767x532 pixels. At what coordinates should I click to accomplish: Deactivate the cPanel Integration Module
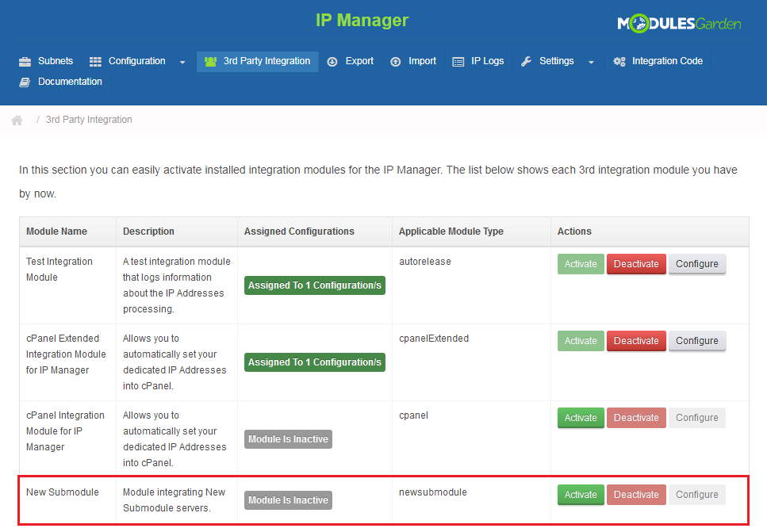click(x=636, y=418)
